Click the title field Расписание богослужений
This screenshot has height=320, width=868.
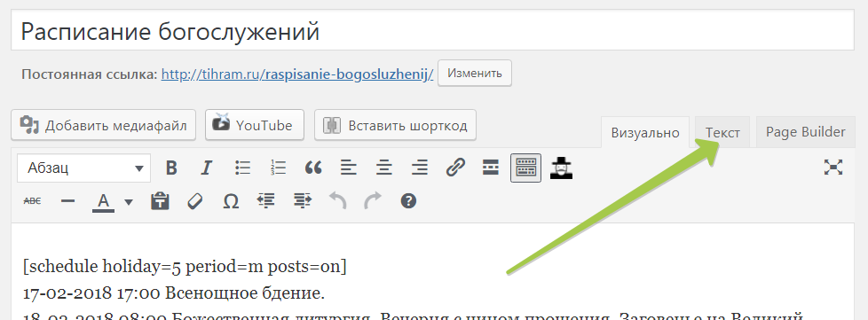click(432, 31)
